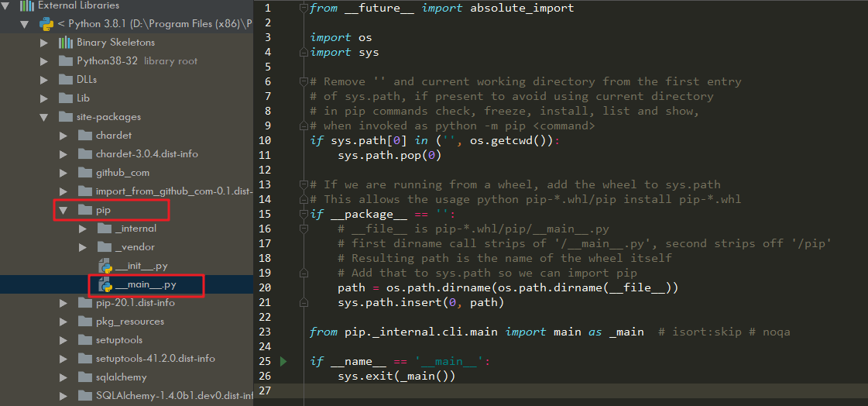Toggle code fold marker at line 15

[304, 215]
